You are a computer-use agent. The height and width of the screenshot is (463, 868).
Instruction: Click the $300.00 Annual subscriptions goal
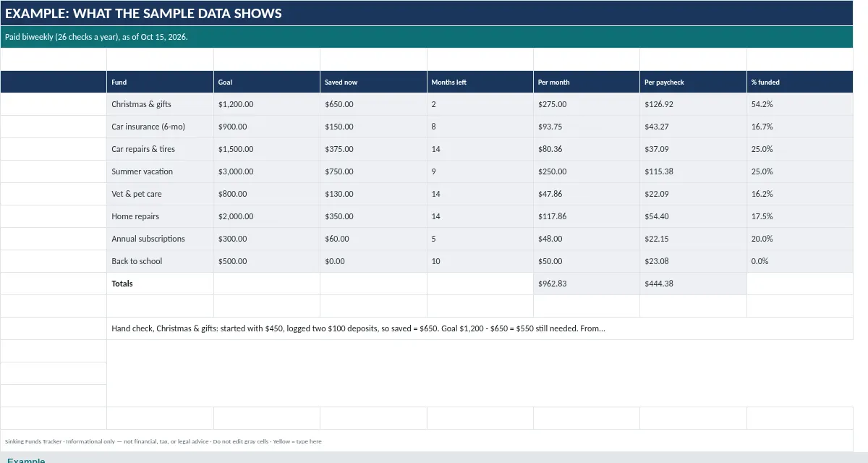[x=267, y=239]
